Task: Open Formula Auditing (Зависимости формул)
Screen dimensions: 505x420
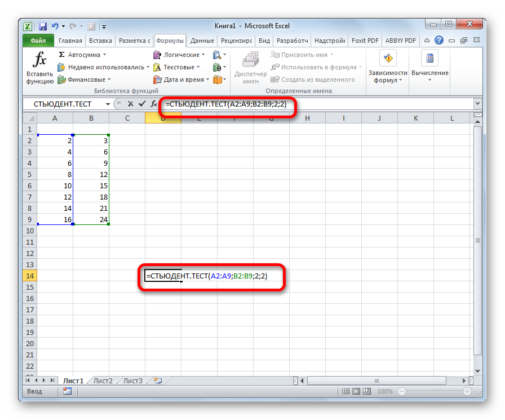Action: click(388, 67)
